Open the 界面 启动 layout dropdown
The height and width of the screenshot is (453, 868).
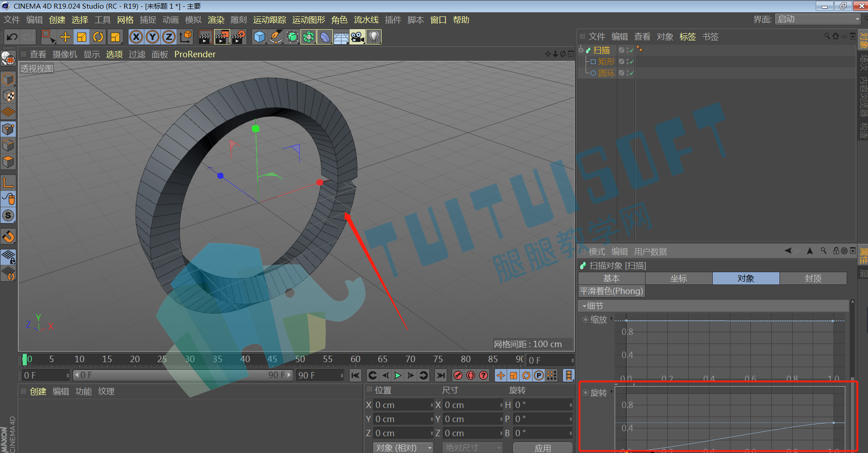tap(818, 20)
